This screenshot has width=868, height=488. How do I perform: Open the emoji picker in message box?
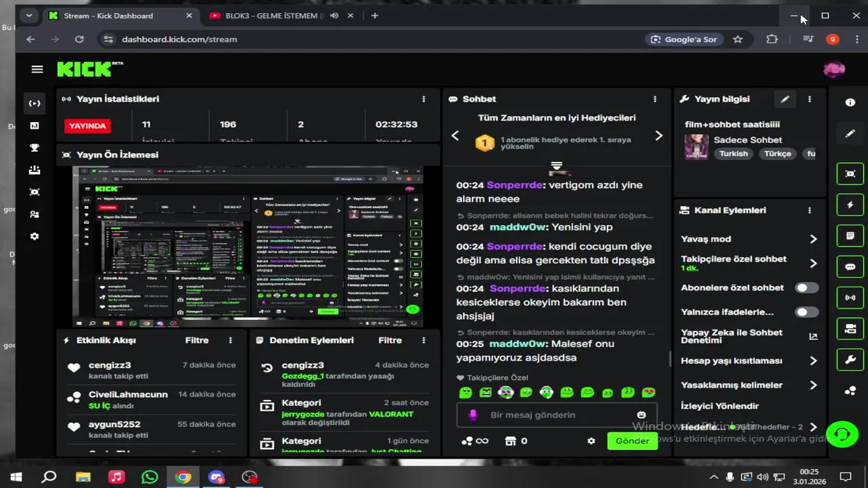(x=642, y=415)
